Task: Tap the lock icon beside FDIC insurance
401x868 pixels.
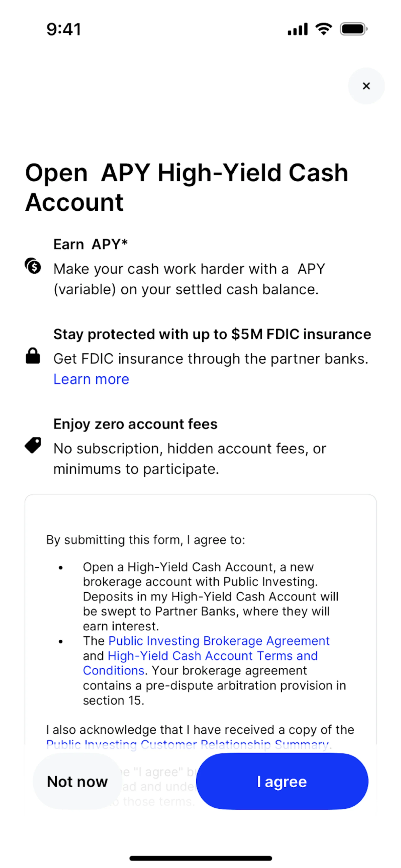Action: tap(33, 356)
